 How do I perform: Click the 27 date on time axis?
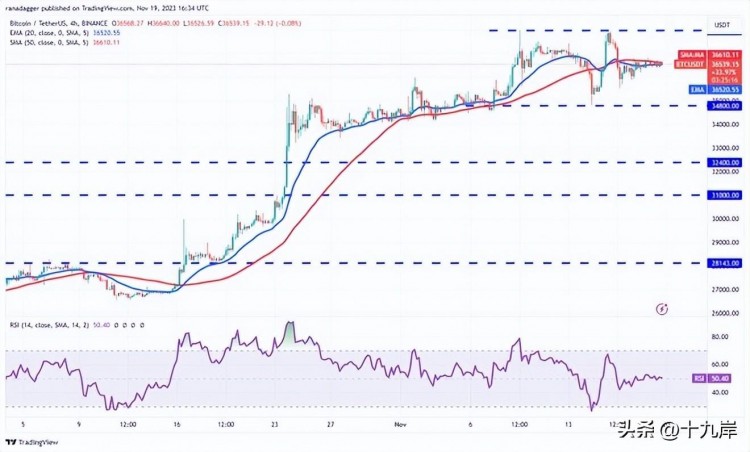(331, 424)
